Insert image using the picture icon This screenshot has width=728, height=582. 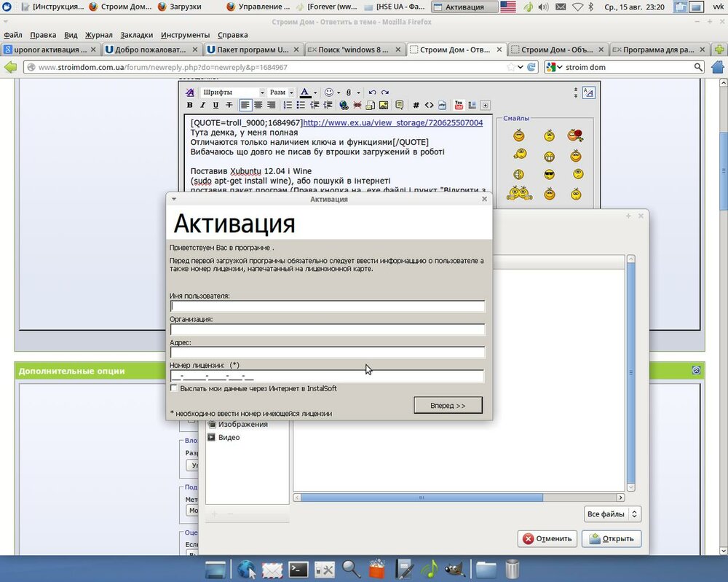coord(383,106)
